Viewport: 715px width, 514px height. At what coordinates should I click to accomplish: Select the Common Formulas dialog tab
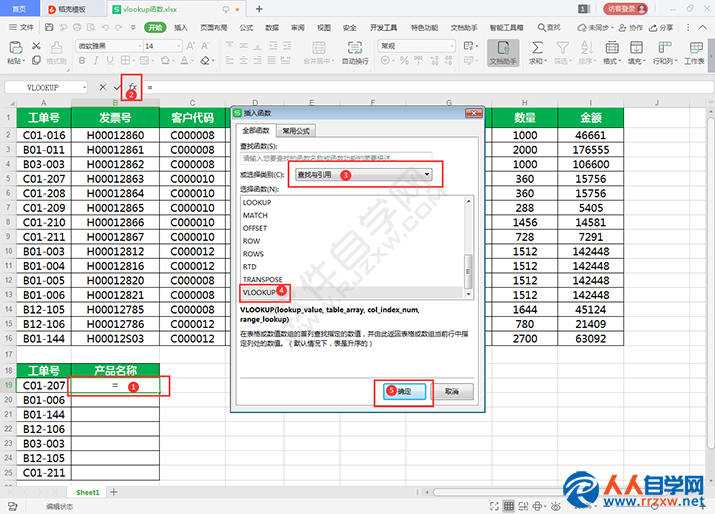(296, 131)
